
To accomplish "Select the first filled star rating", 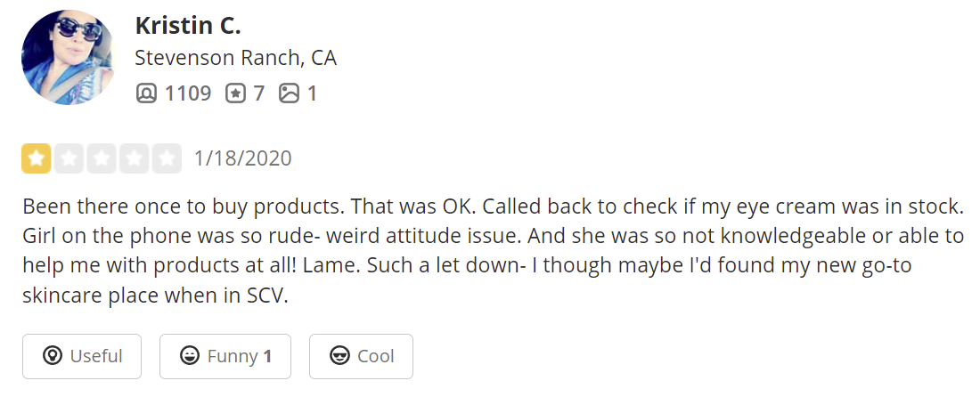I will [x=37, y=158].
